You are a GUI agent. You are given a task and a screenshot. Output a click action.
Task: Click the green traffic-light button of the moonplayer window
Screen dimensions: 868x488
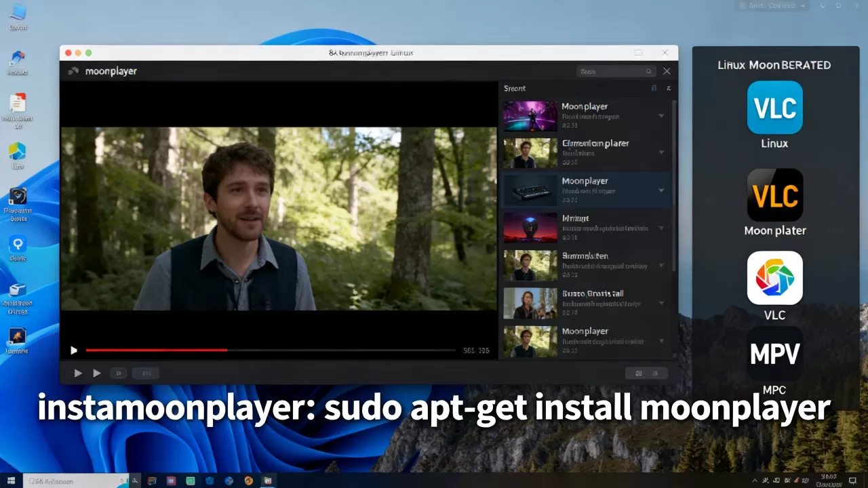point(88,53)
